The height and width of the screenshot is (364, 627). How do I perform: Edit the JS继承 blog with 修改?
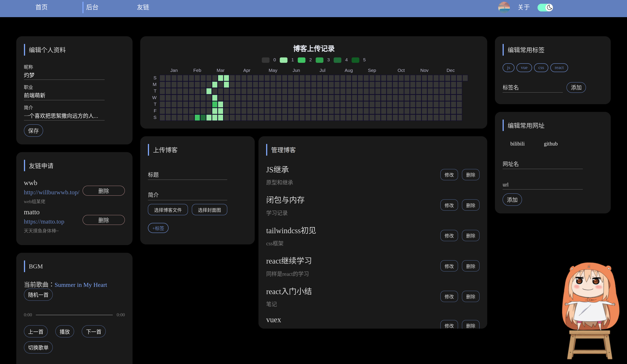[449, 175]
